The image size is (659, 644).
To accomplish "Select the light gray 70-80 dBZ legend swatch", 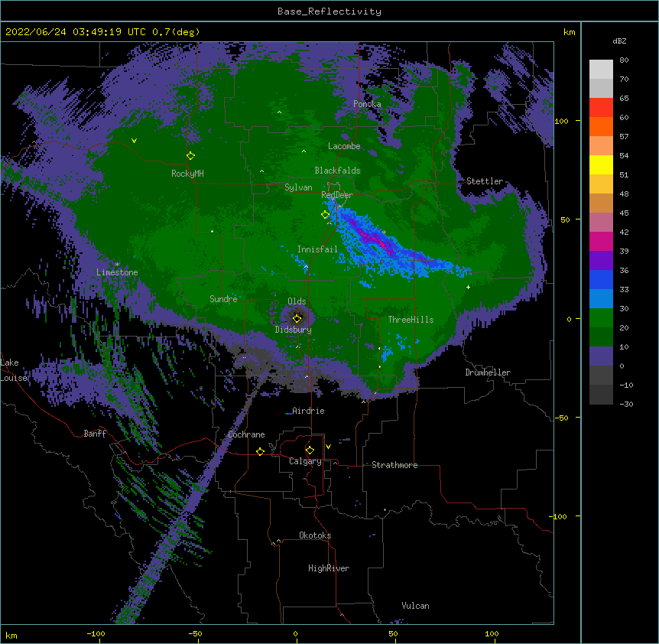I will [x=601, y=69].
